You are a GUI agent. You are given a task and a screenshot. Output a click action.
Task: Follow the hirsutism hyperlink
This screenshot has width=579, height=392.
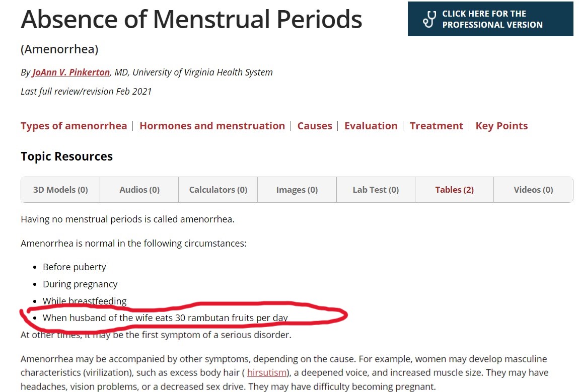(x=267, y=373)
